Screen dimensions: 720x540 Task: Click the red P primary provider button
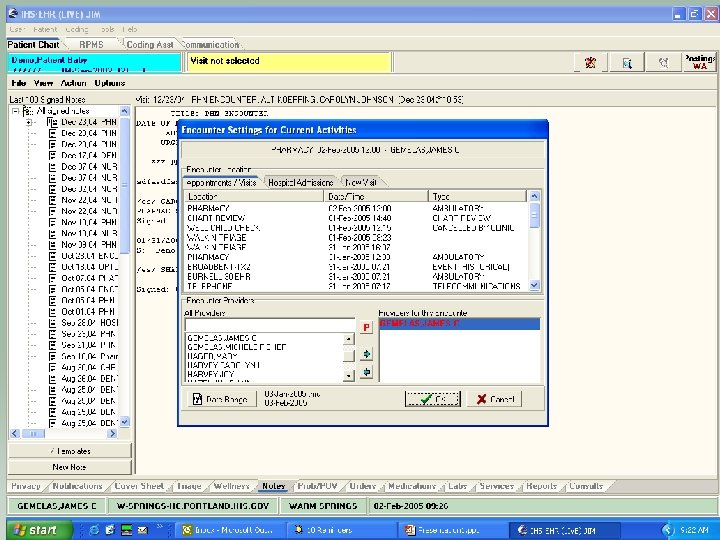point(366,327)
